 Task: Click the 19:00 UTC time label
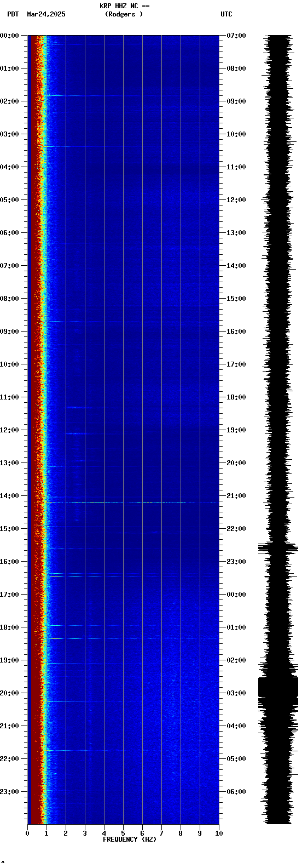[236, 430]
